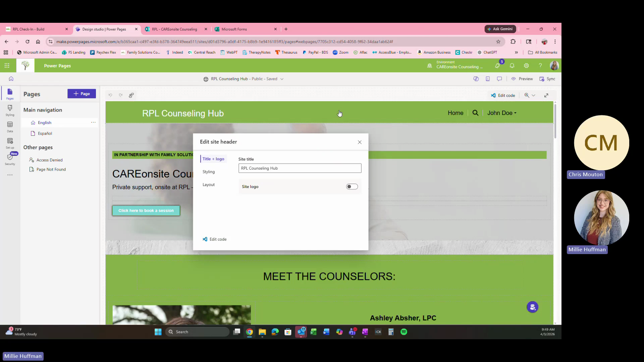Click 'Click here to book a session' button

coord(146,210)
